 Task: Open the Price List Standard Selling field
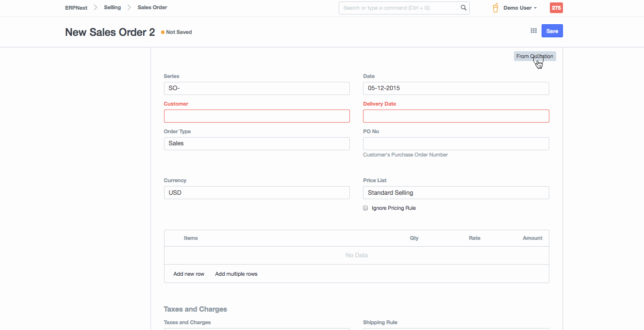(x=456, y=192)
